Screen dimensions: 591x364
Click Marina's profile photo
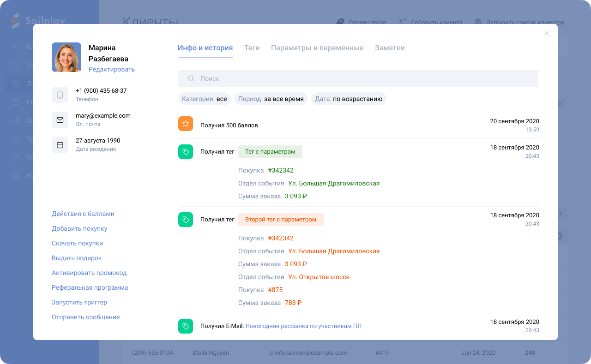click(x=66, y=57)
